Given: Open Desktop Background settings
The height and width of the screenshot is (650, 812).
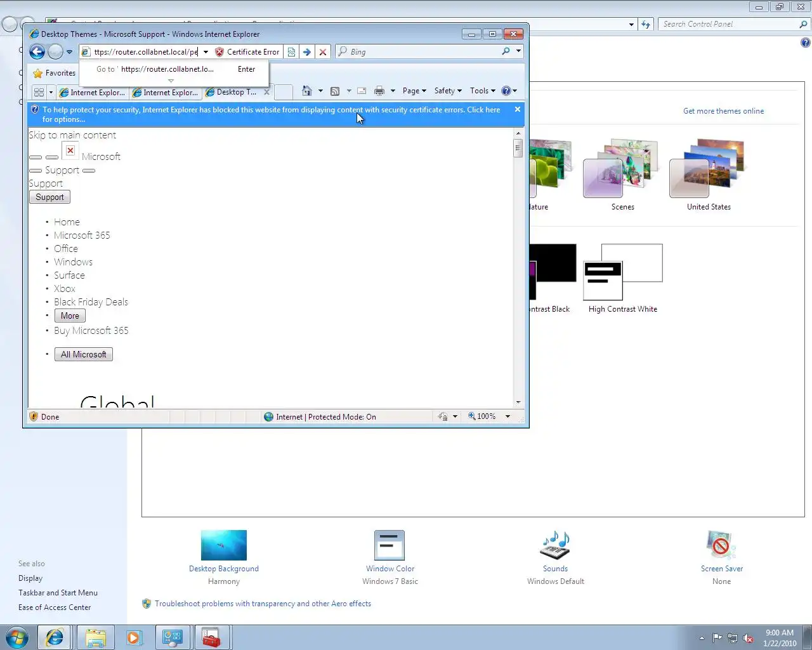Looking at the screenshot, I should coord(223,557).
